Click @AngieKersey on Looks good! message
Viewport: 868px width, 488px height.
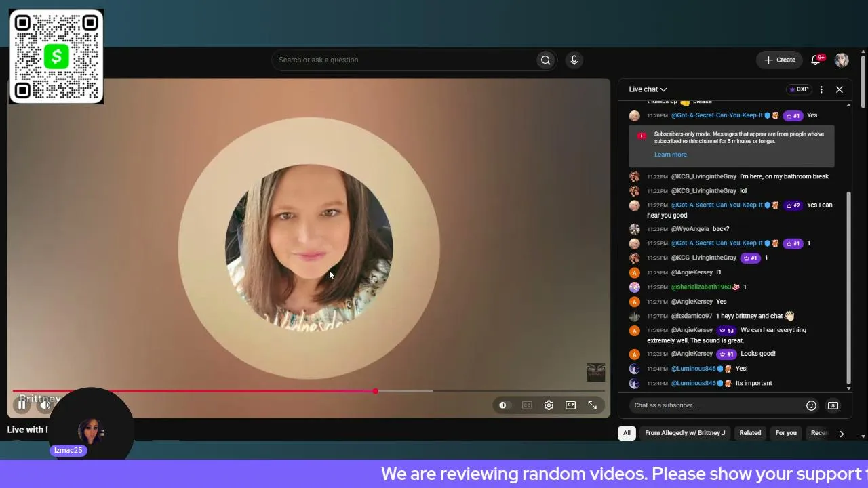(692, 354)
